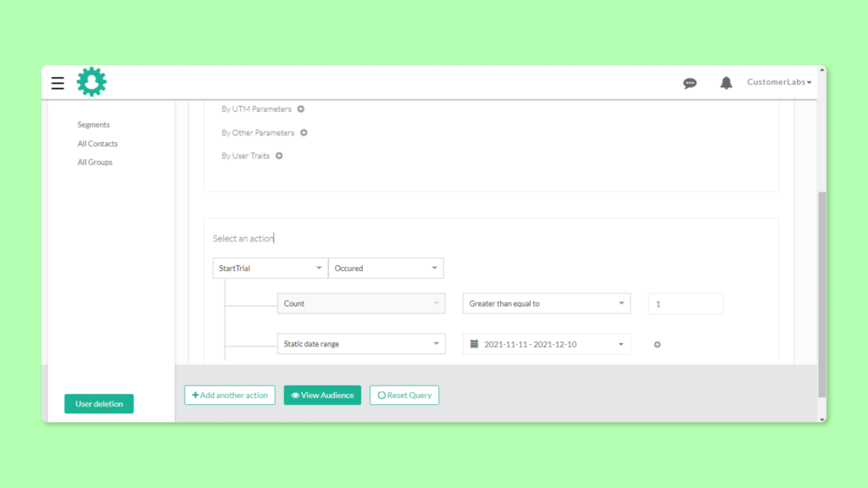Go to Segments in sidebar
The image size is (868, 488).
[x=93, y=125]
